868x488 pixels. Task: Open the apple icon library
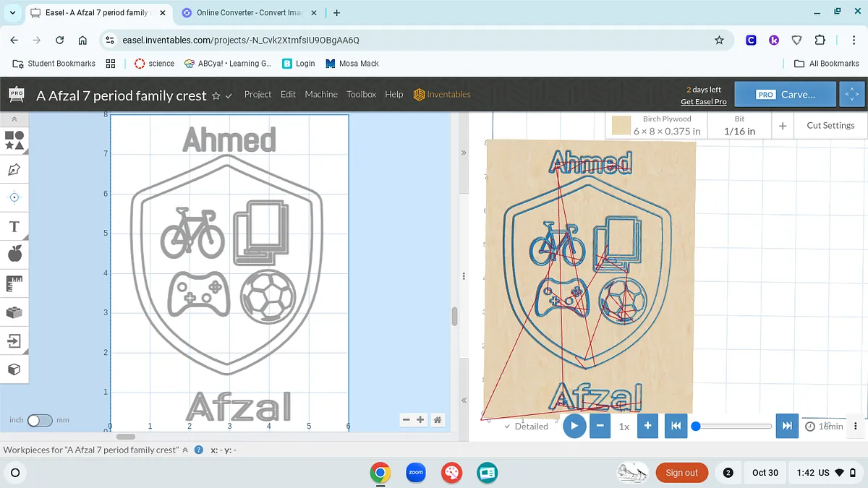pos(14,254)
